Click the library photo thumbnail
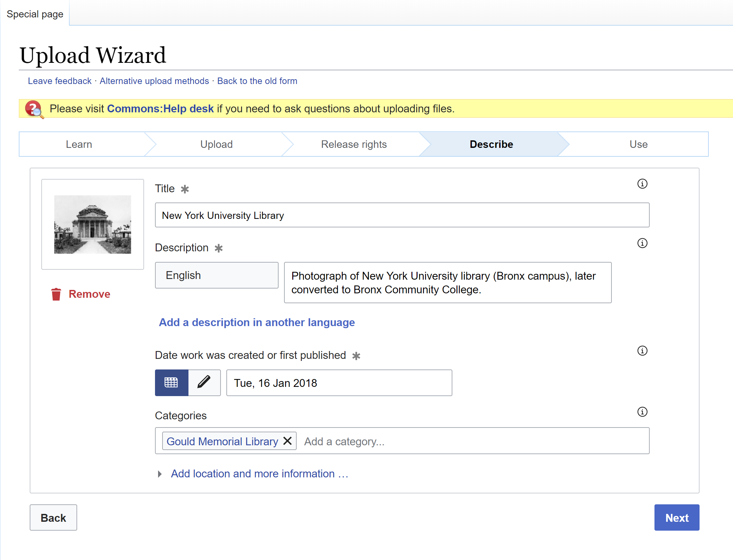 click(93, 224)
